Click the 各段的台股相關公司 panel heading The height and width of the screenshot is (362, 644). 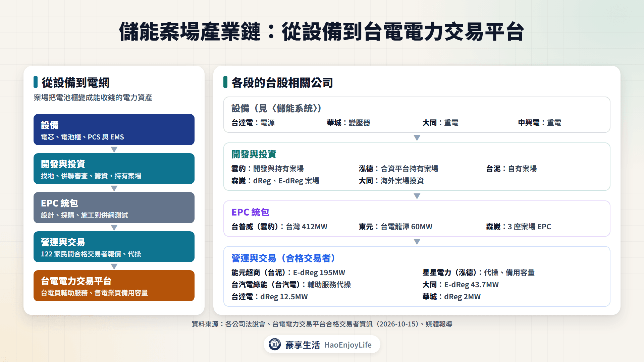coord(282,83)
